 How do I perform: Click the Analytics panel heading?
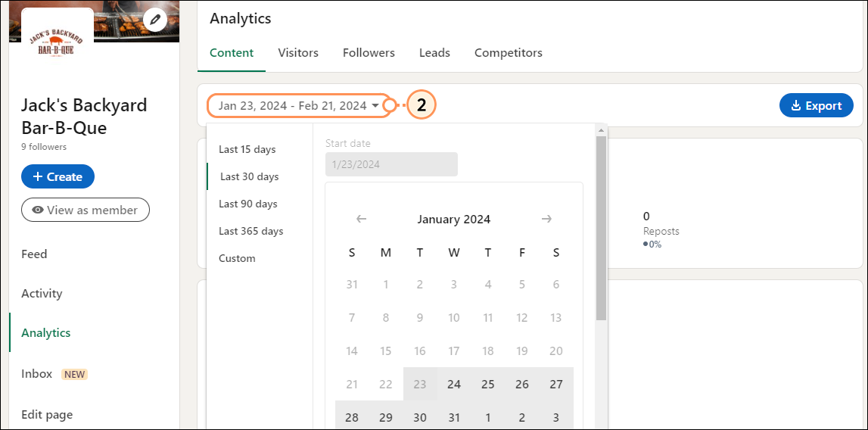point(240,18)
